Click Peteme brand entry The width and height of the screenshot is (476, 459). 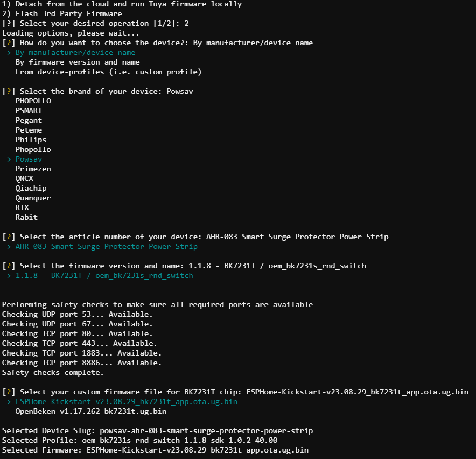(29, 130)
